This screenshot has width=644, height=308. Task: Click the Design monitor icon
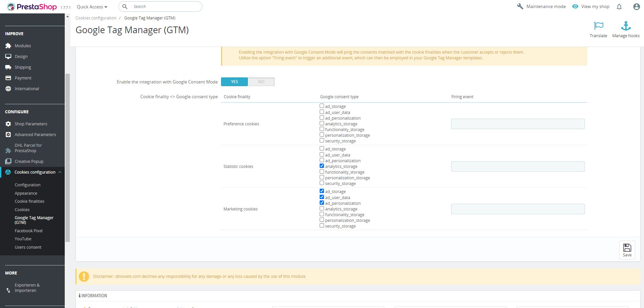(8, 56)
